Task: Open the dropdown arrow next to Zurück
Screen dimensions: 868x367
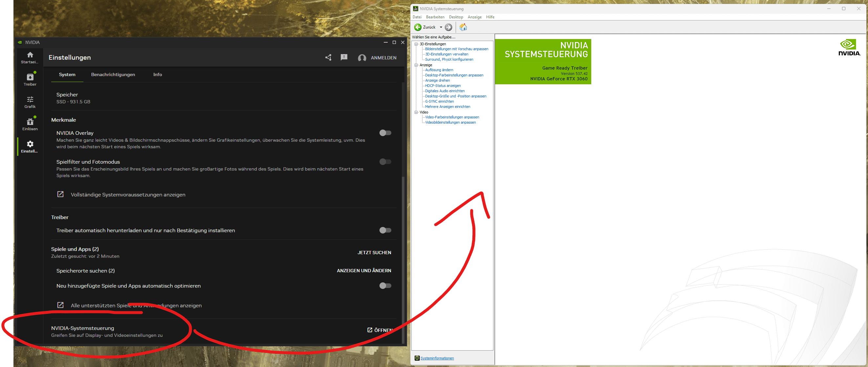Action: (441, 27)
